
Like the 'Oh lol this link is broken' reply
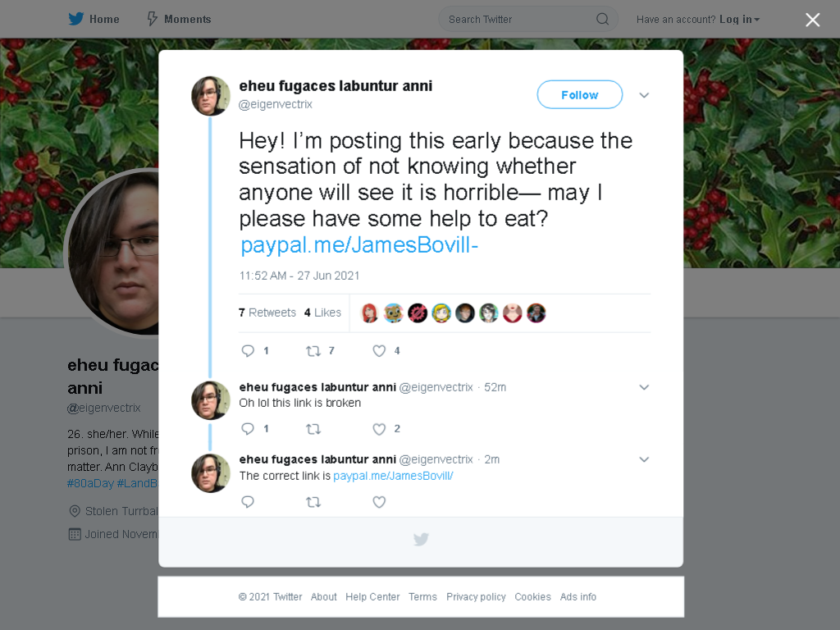tap(379, 429)
